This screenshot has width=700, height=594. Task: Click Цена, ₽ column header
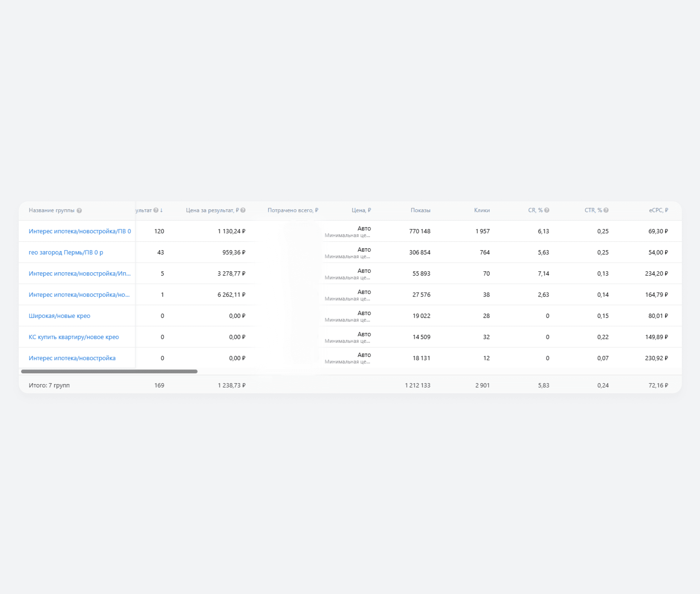361,210
